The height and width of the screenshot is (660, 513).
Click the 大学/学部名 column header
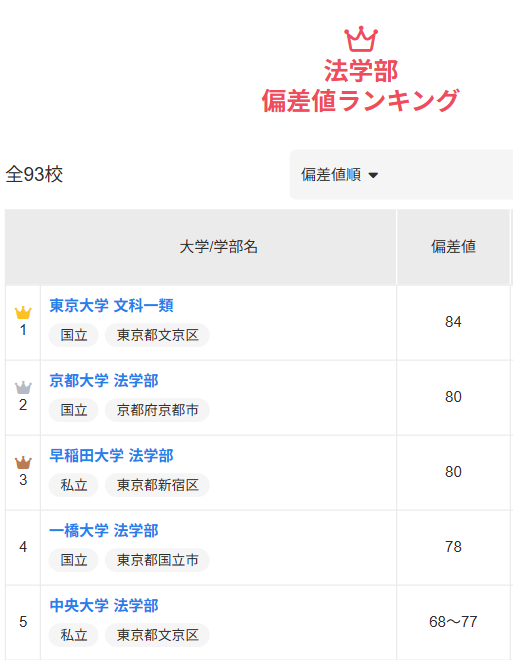click(218, 247)
